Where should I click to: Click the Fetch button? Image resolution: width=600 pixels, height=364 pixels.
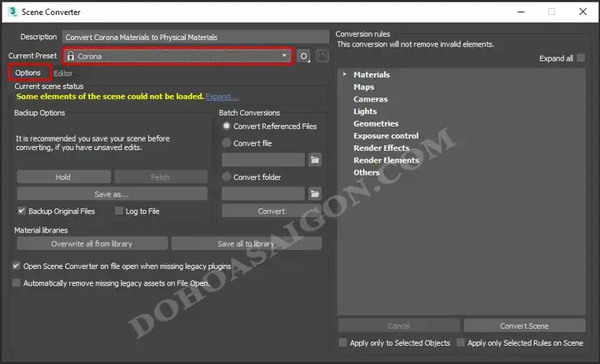pyautogui.click(x=161, y=177)
